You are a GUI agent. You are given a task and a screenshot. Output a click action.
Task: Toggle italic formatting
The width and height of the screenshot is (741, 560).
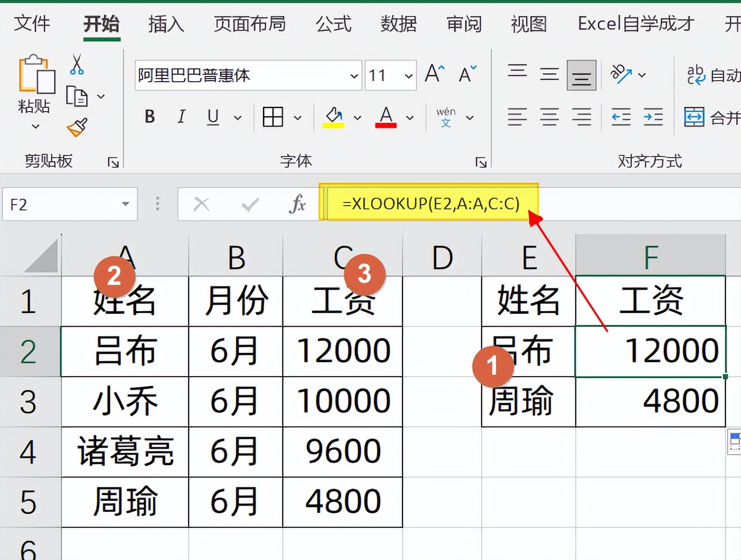point(181,117)
